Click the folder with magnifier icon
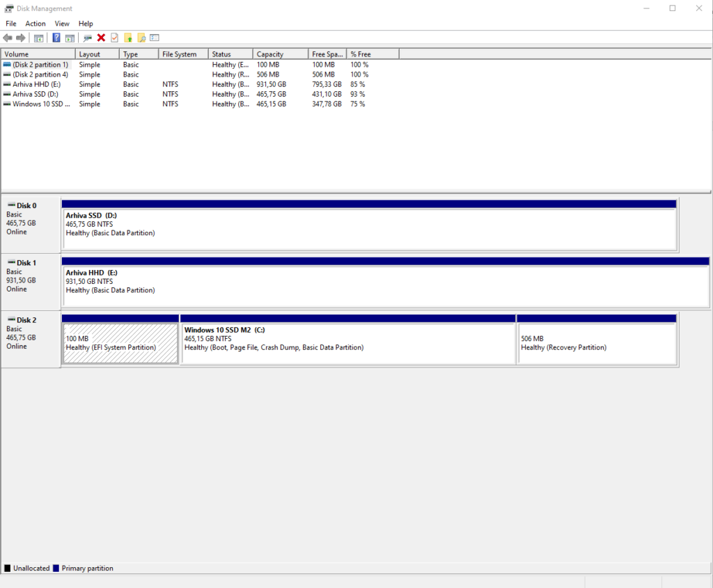The width and height of the screenshot is (713, 588). (141, 38)
